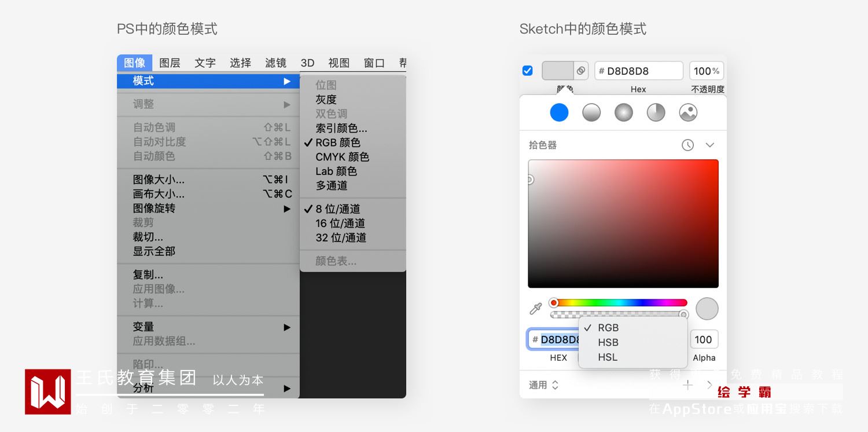Image resolution: width=868 pixels, height=432 pixels.
Task: Click the checkered alpha transparency slider
Action: (619, 314)
